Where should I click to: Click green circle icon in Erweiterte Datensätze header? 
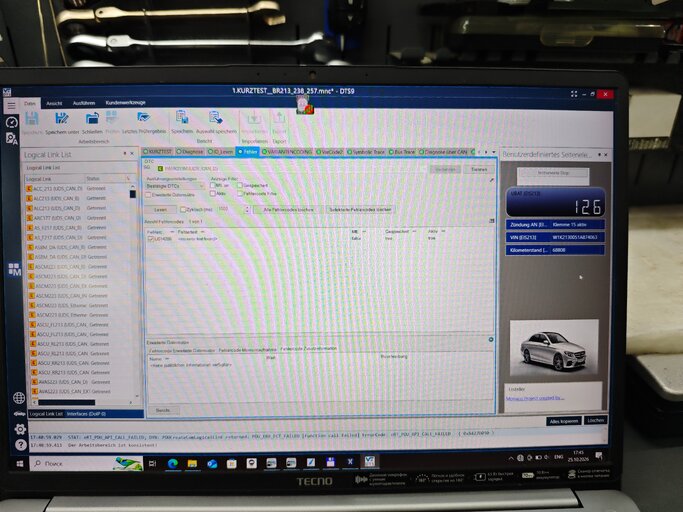click(491, 339)
